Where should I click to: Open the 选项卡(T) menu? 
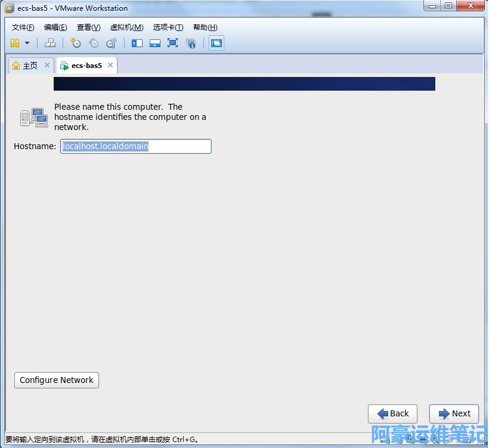coord(168,27)
